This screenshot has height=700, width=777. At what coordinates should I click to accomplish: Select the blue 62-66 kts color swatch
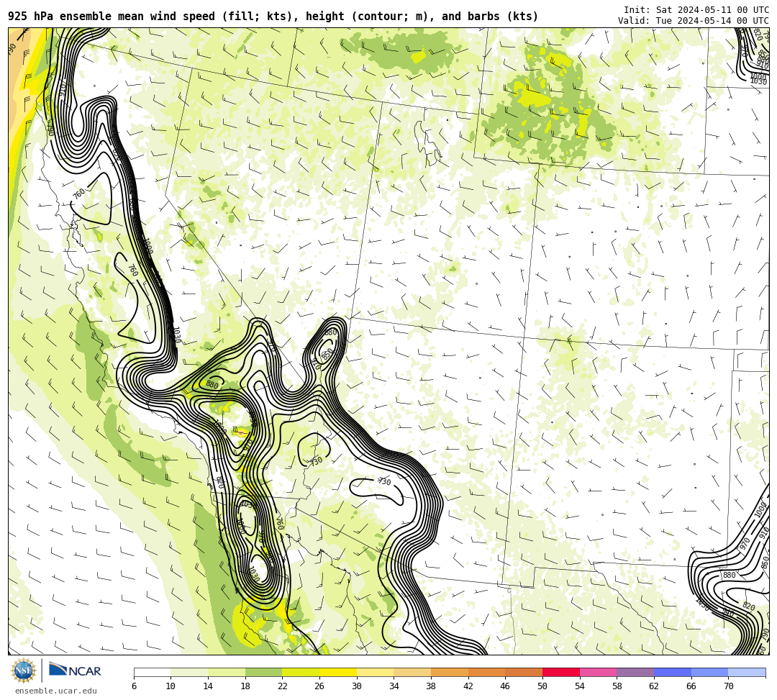[673, 672]
